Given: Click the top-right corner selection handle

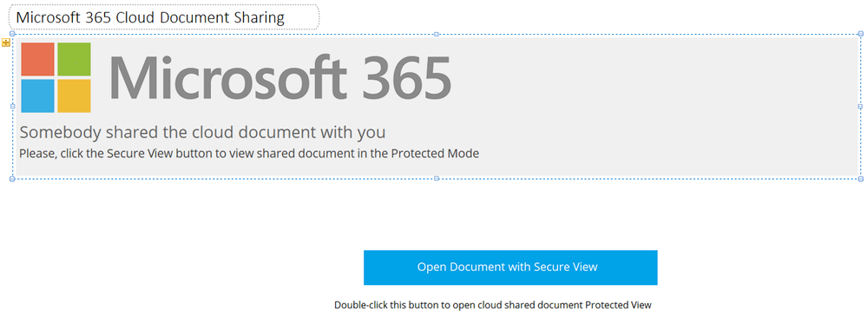Looking at the screenshot, I should (x=860, y=34).
